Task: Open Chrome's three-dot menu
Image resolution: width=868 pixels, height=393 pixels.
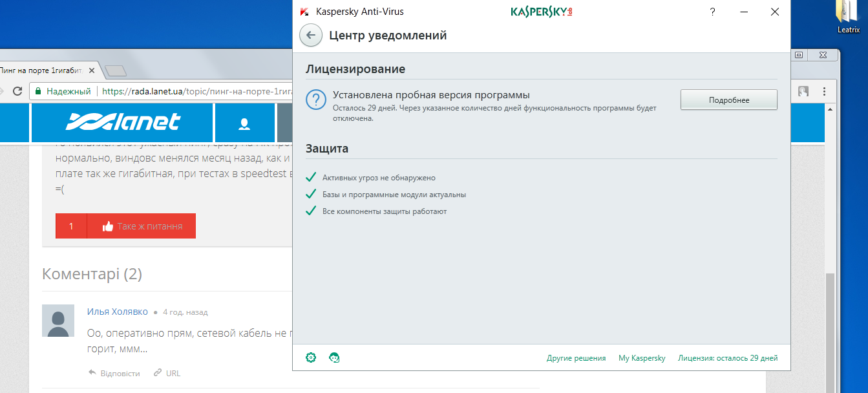Action: (x=824, y=91)
